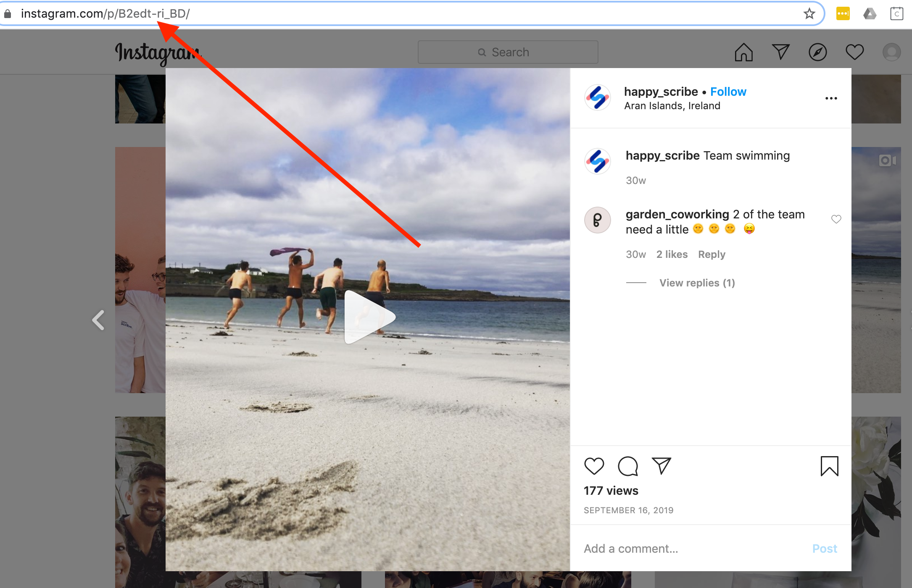Follow happy_scribe account
The height and width of the screenshot is (588, 912).
point(728,92)
